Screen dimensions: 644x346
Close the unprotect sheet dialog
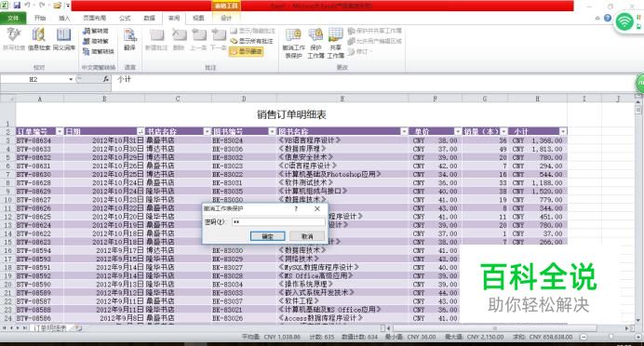click(317, 208)
